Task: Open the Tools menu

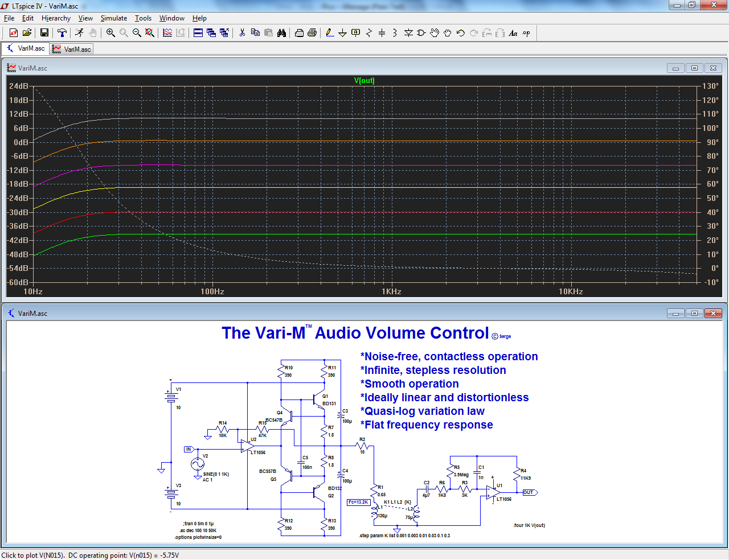Action: pos(143,18)
